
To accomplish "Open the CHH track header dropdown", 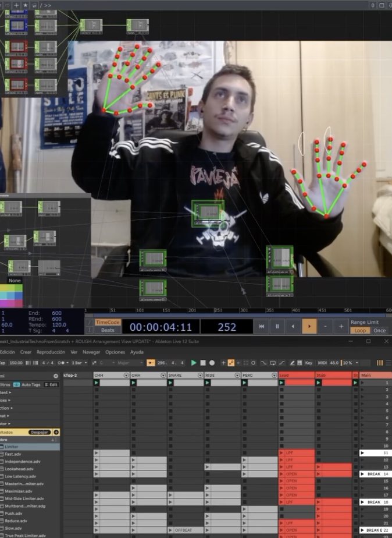I will [x=126, y=376].
